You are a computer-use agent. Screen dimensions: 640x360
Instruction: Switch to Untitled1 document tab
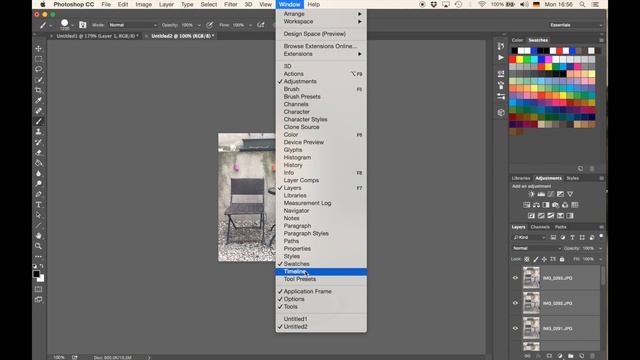point(97,36)
